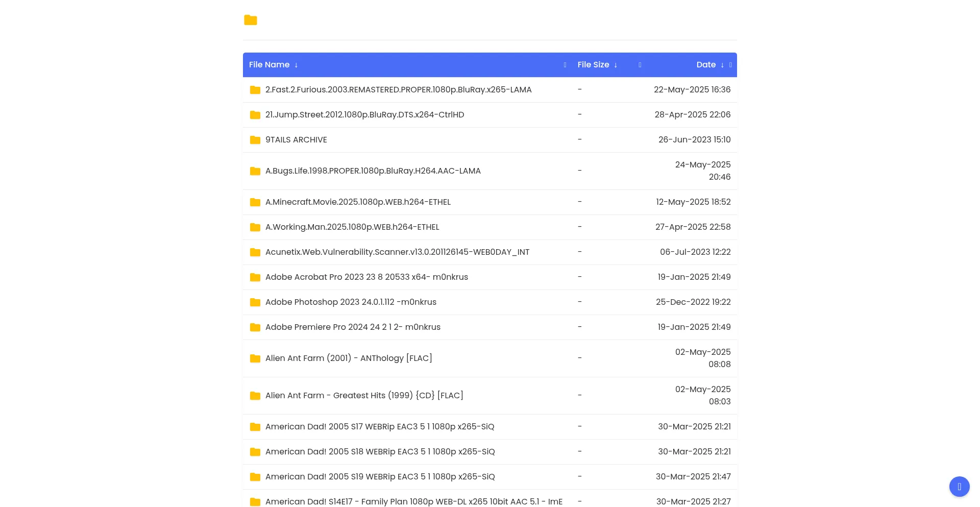Image resolution: width=980 pixels, height=507 pixels.
Task: Sort listing by the File Size column header
Action: click(x=593, y=65)
